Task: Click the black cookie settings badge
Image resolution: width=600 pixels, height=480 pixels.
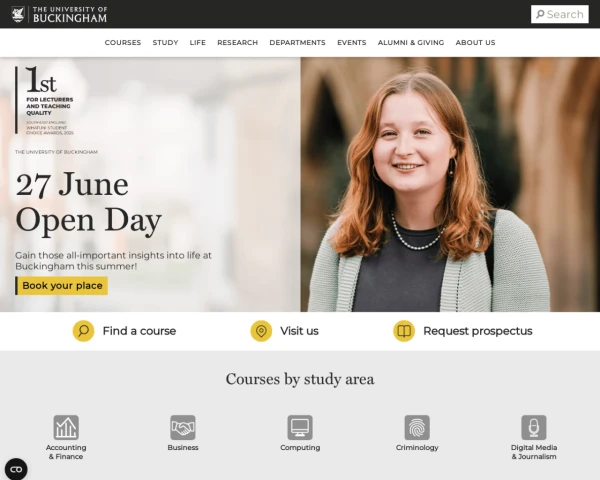Action: (x=16, y=469)
